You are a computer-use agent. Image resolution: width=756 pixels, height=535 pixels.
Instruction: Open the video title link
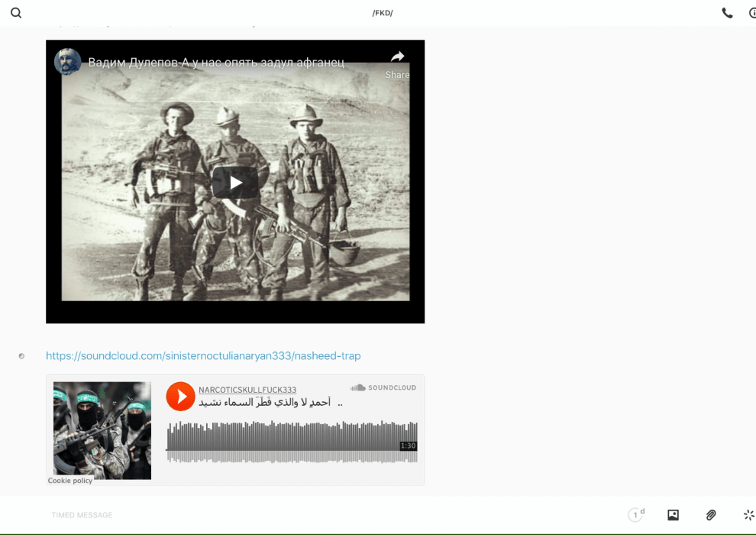216,63
